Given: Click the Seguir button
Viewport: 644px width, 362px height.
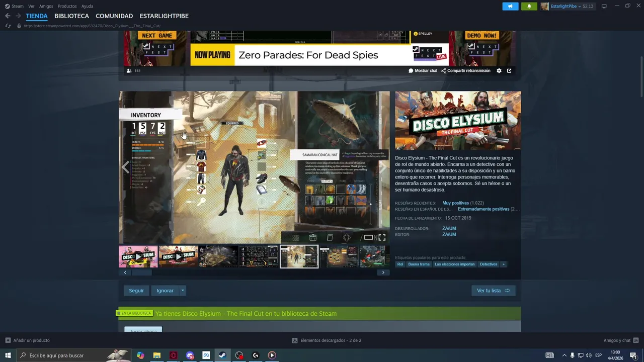Looking at the screenshot, I should coord(136,291).
